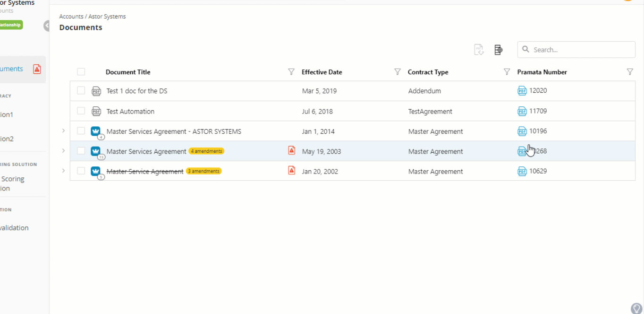Image resolution: width=644 pixels, height=314 pixels.
Task: Open Document Title column filter
Action: click(x=291, y=72)
